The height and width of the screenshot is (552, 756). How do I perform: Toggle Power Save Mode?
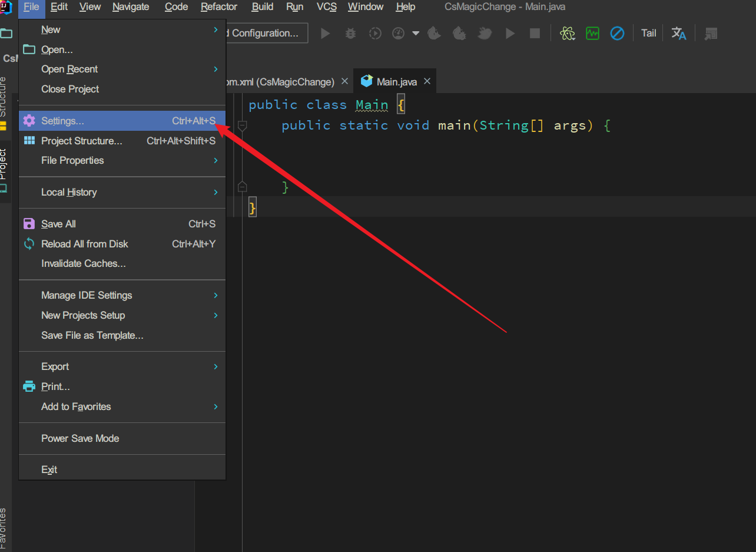click(122, 438)
